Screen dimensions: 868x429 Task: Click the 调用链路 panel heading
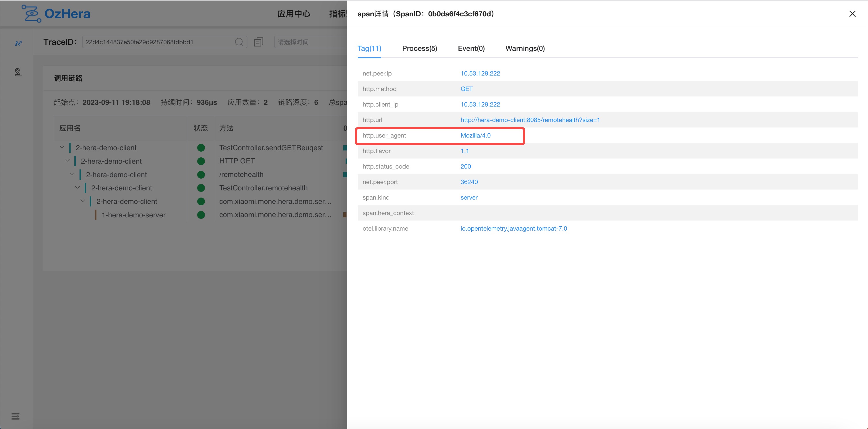pyautogui.click(x=68, y=78)
